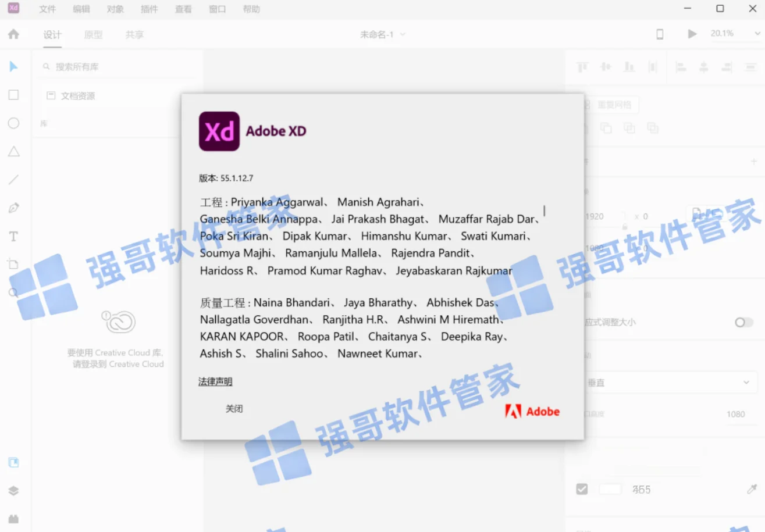Click the 搜索所有库 search field
Image resolution: width=765 pixels, height=532 pixels.
(116, 67)
